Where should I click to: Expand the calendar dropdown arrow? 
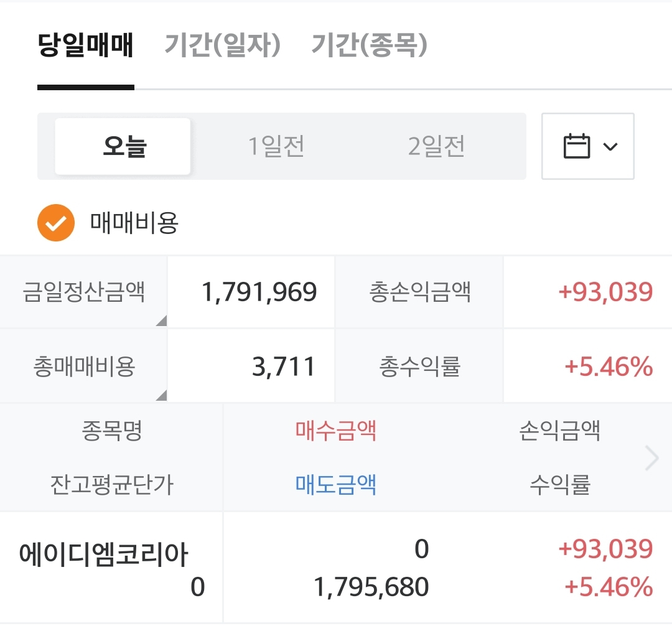[x=610, y=147]
